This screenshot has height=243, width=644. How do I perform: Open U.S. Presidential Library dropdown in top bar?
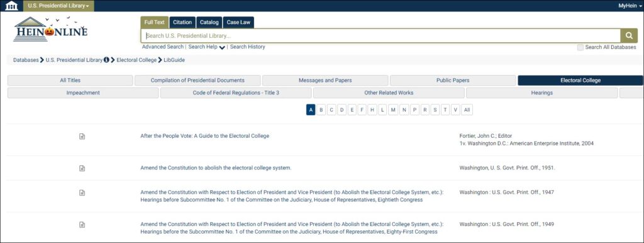pos(58,6)
